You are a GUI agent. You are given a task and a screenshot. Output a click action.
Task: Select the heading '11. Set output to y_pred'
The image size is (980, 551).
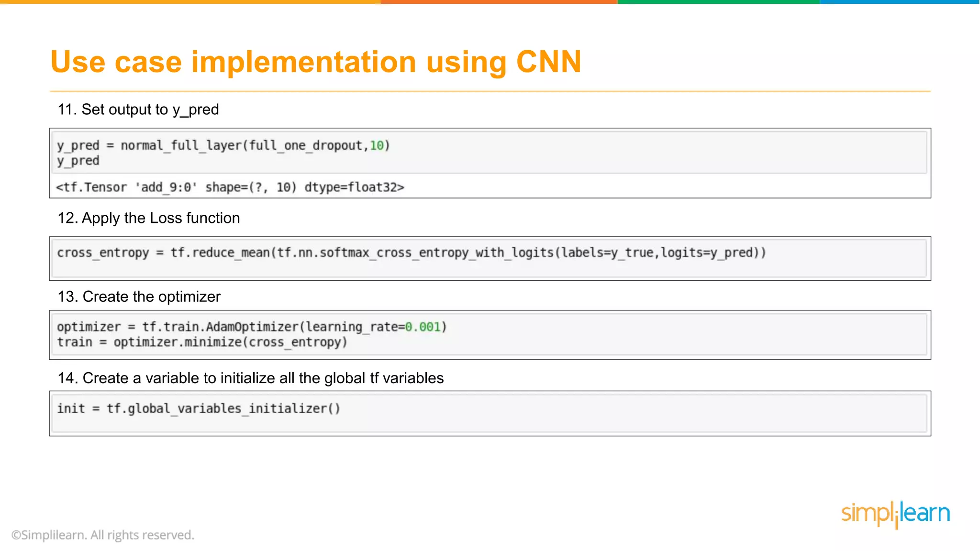click(138, 110)
